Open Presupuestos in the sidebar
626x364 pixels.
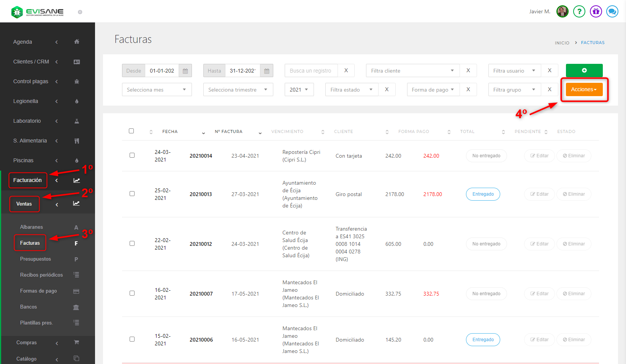[35, 259]
